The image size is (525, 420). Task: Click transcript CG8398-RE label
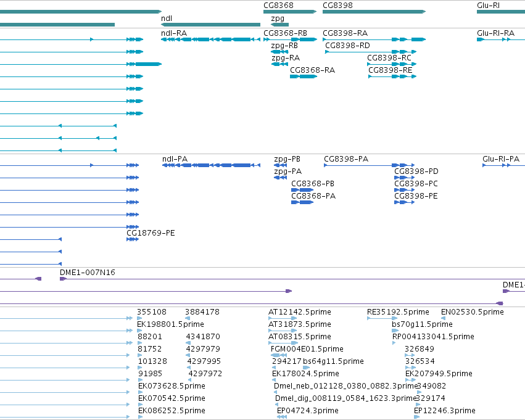pyautogui.click(x=391, y=70)
